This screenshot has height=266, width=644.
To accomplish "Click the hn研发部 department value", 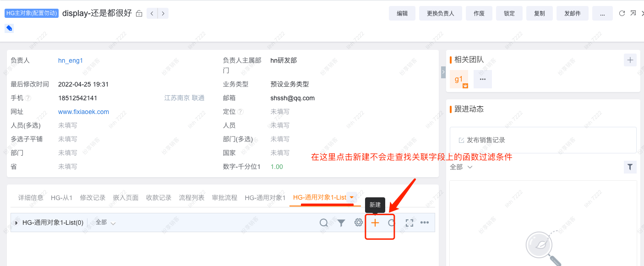I will click(284, 60).
